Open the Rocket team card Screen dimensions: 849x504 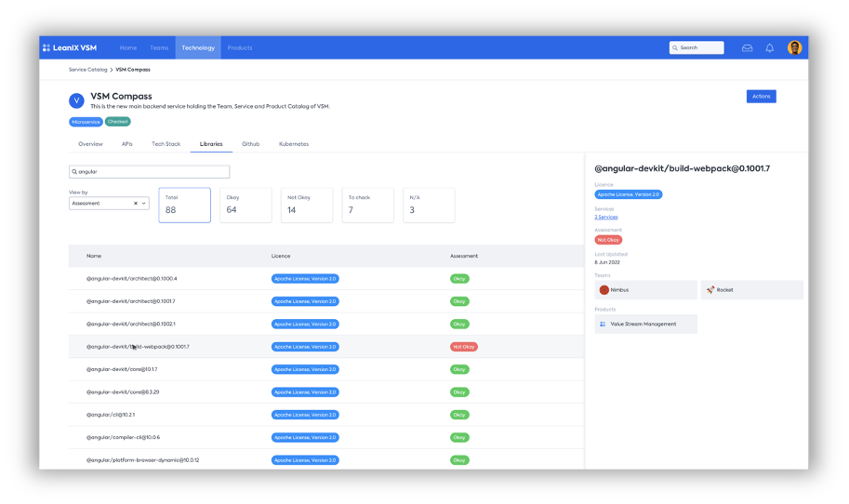(752, 290)
